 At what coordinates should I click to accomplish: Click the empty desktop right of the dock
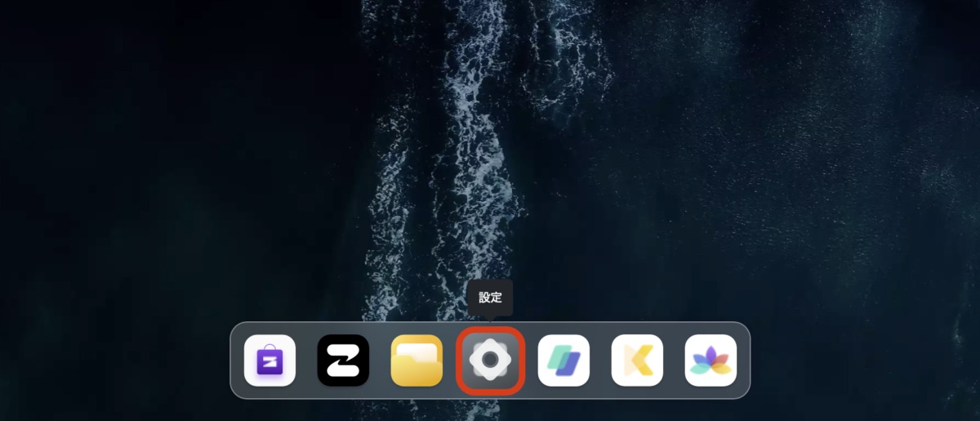857,360
